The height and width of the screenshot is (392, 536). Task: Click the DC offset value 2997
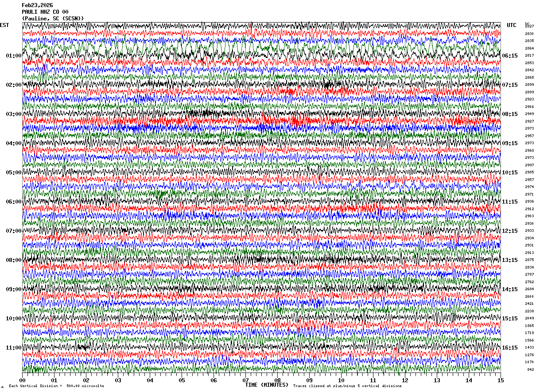coord(529,165)
